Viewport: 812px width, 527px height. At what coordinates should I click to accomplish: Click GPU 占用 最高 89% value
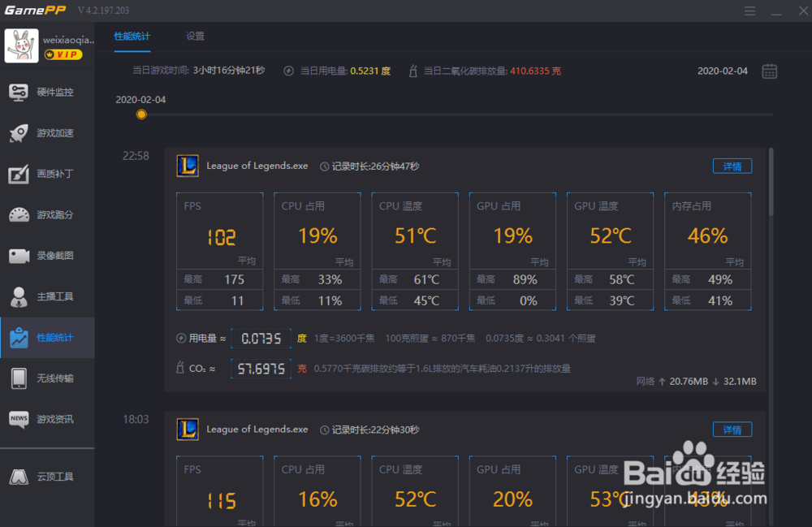pyautogui.click(x=525, y=279)
